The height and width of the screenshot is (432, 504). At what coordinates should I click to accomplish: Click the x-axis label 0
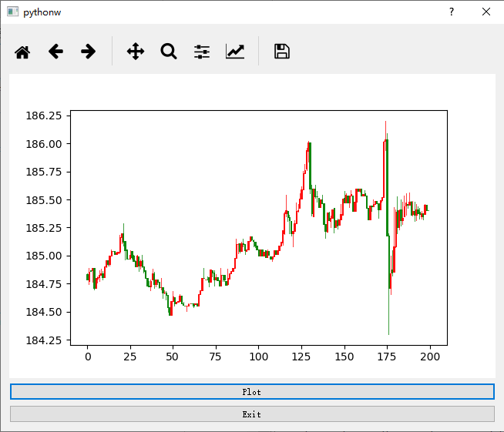pos(88,357)
